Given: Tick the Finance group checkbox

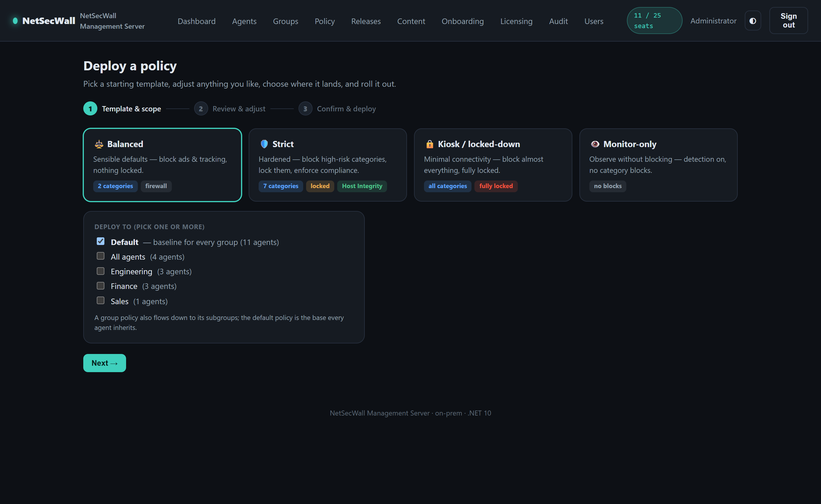Looking at the screenshot, I should (x=100, y=286).
